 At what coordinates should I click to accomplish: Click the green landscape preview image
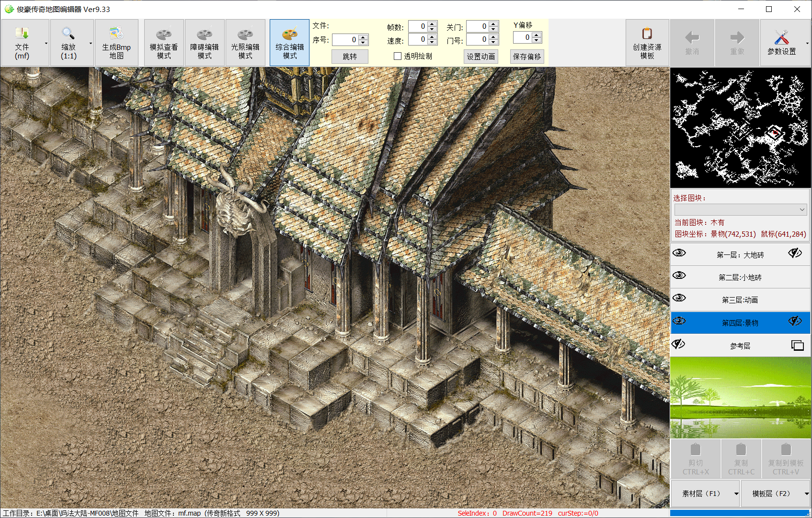(x=741, y=397)
